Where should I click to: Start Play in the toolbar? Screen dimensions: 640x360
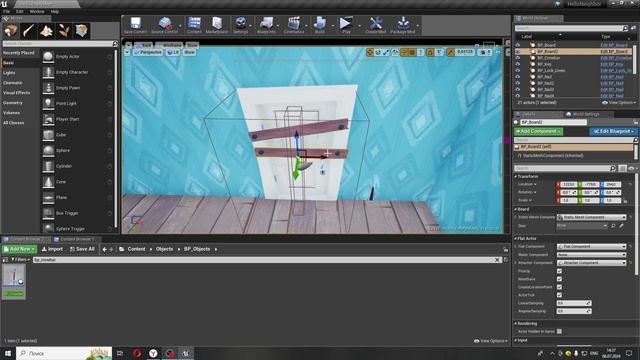click(346, 25)
